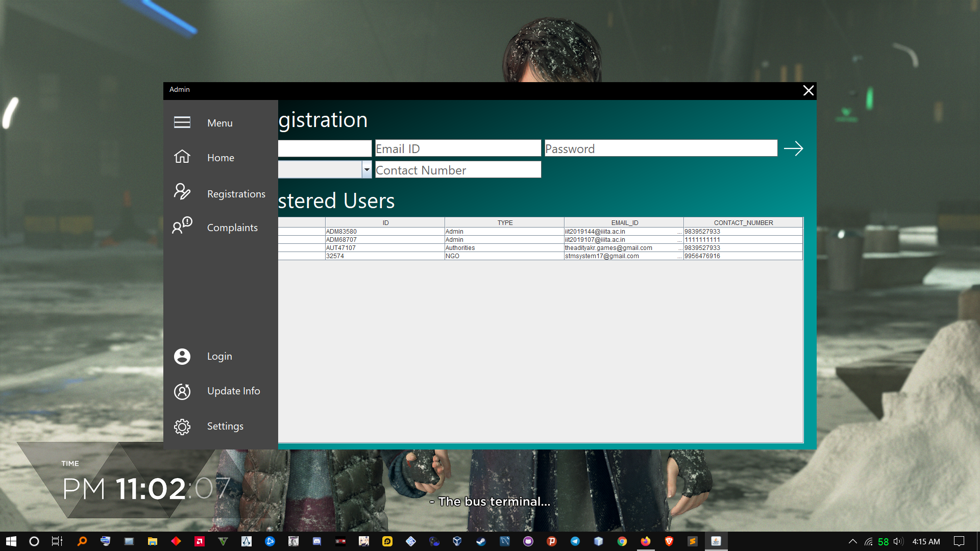Click the Complaints person-alert icon
Image resolution: width=980 pixels, height=551 pixels.
[182, 226]
